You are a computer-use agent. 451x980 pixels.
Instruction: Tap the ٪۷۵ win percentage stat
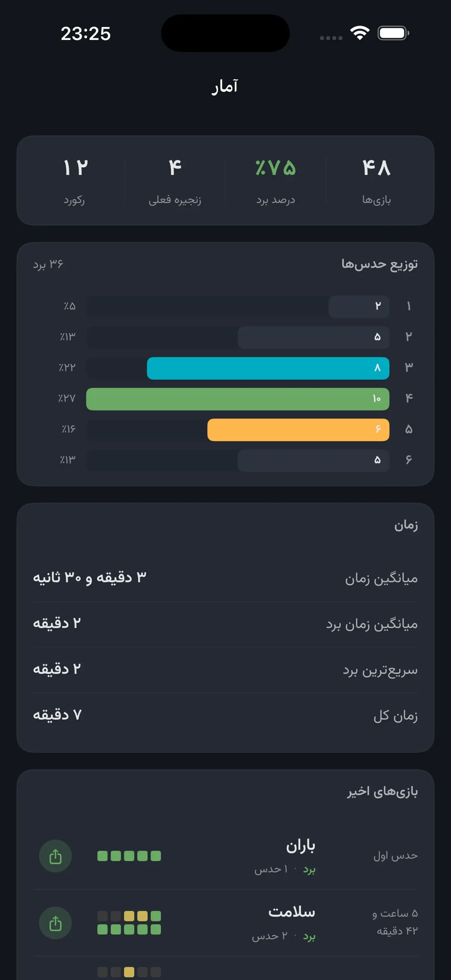click(276, 180)
